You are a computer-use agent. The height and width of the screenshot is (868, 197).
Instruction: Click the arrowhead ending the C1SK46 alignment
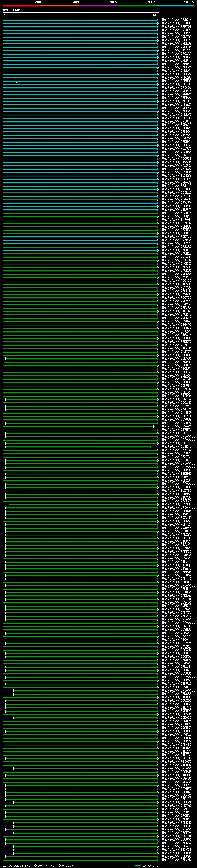click(151, 447)
